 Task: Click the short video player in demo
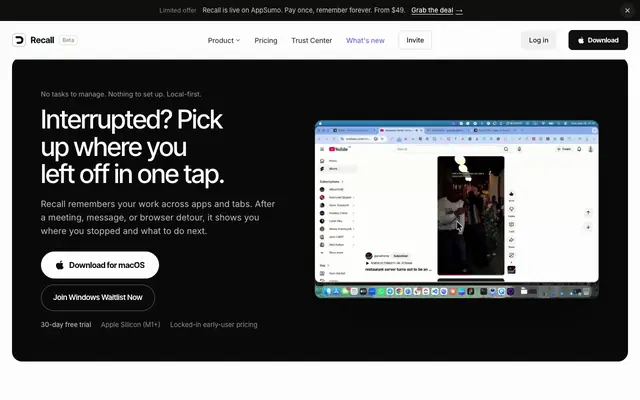(471, 216)
